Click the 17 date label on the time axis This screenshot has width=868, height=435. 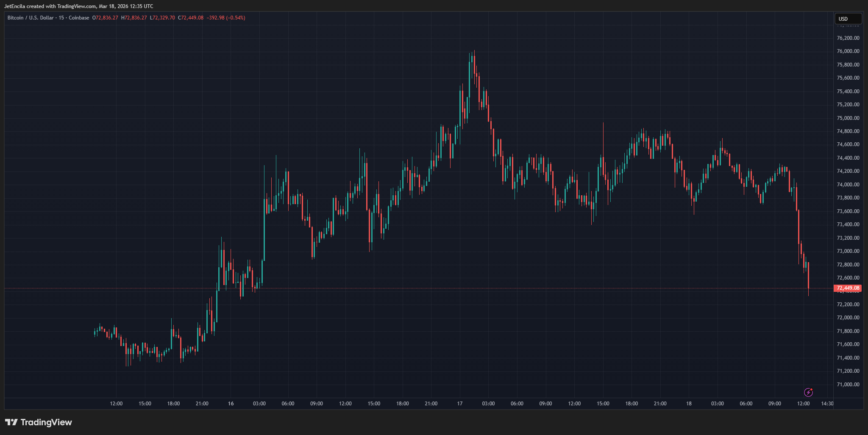click(459, 404)
